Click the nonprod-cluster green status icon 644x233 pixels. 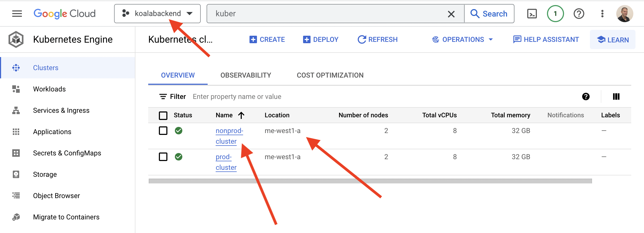179,131
